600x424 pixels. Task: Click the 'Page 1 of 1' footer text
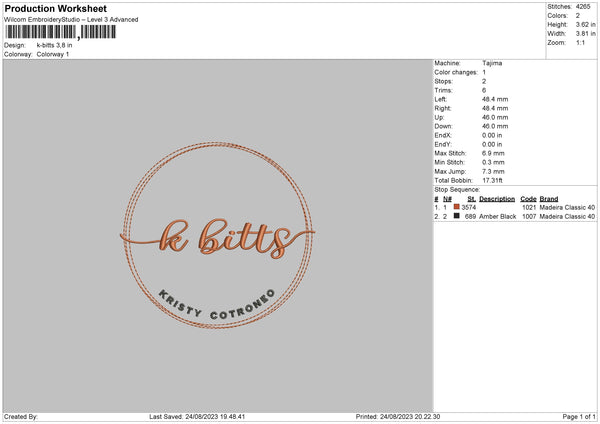pos(579,417)
